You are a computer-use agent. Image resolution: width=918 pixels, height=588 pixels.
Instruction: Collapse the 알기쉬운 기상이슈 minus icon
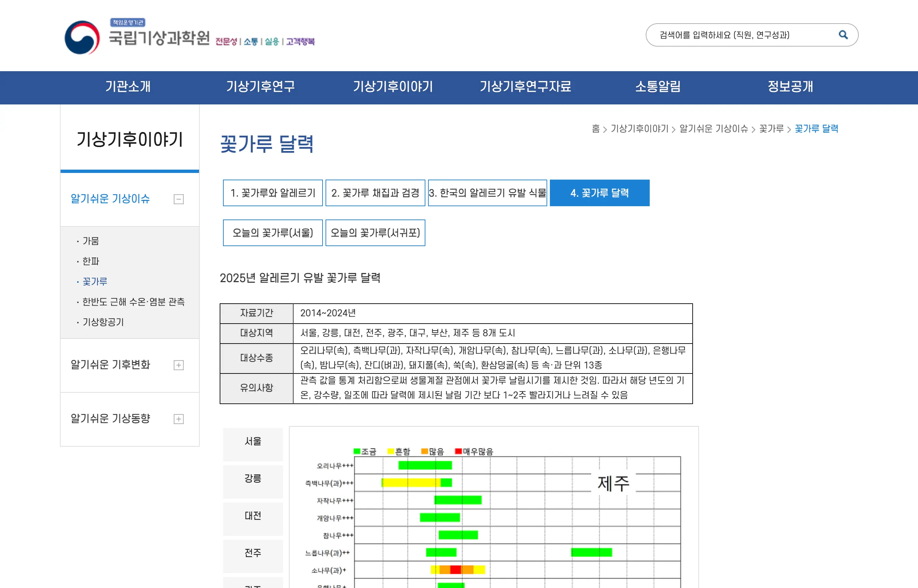click(x=178, y=199)
